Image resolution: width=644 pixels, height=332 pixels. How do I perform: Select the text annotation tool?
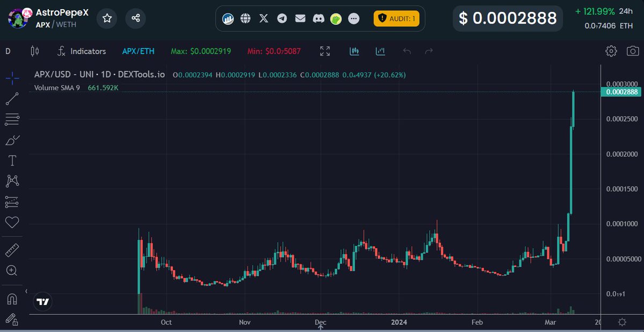[12, 161]
